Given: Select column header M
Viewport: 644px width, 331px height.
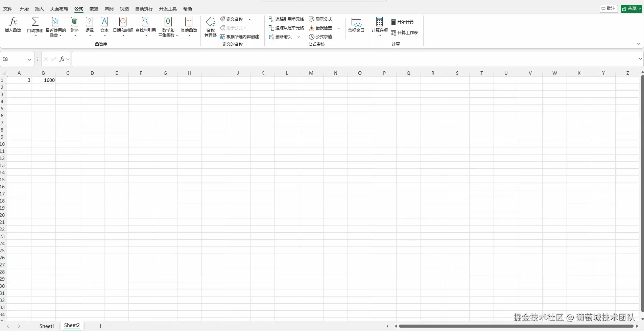Looking at the screenshot, I should [x=311, y=73].
